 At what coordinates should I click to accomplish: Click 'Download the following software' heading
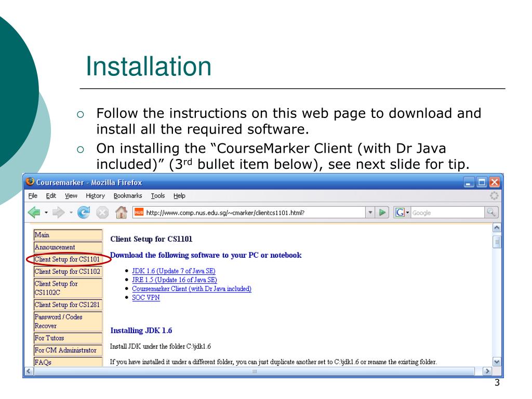coord(206,255)
